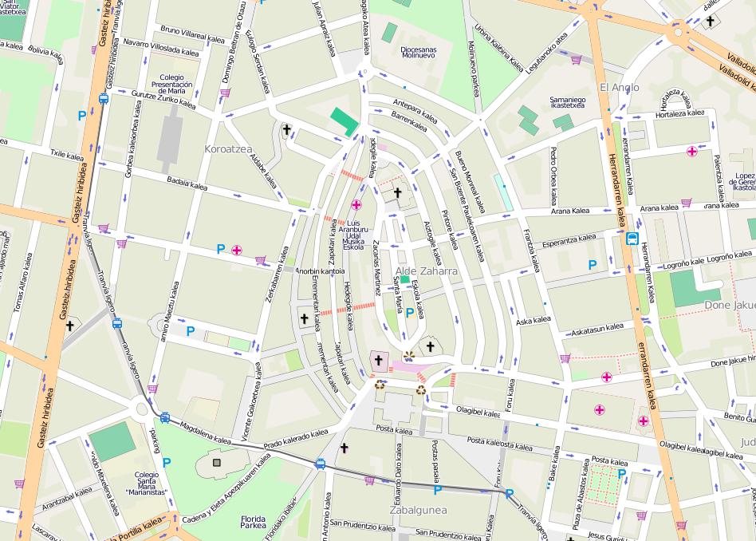Viewport: 756px width, 541px height.
Task: Click the tram stop at Magdalena kalea roundabout
Action: tap(164, 417)
